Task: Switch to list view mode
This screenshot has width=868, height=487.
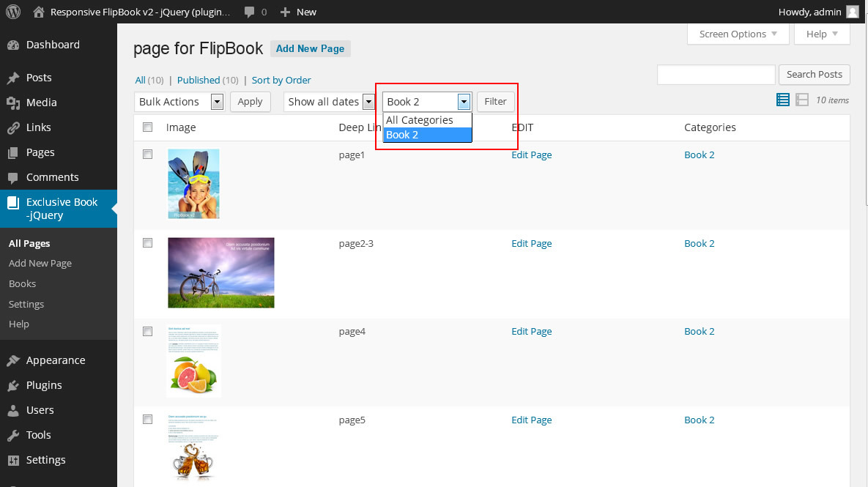Action: pyautogui.click(x=783, y=100)
